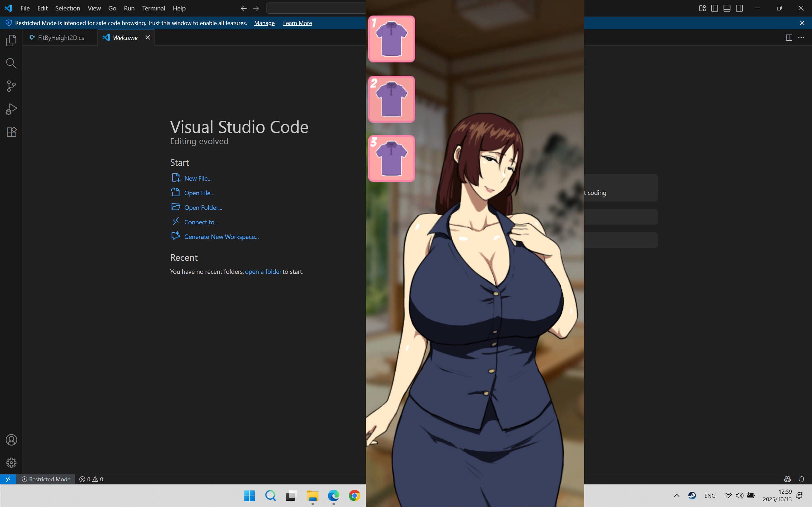The image size is (812, 507).
Task: Open the Accounts icon near bottom of activity bar
Action: point(11,440)
